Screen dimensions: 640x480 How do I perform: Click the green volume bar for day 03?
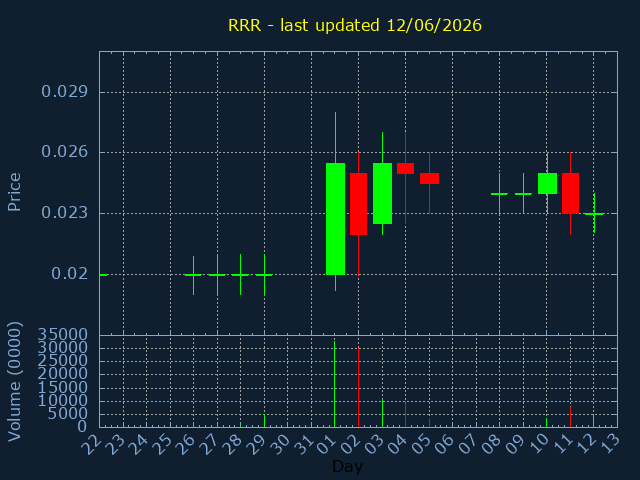382,413
